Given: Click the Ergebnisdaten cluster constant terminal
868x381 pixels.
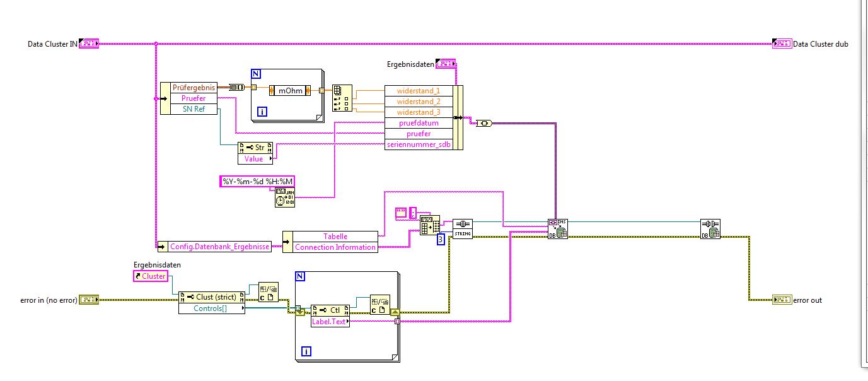Looking at the screenshot, I should (x=446, y=64).
